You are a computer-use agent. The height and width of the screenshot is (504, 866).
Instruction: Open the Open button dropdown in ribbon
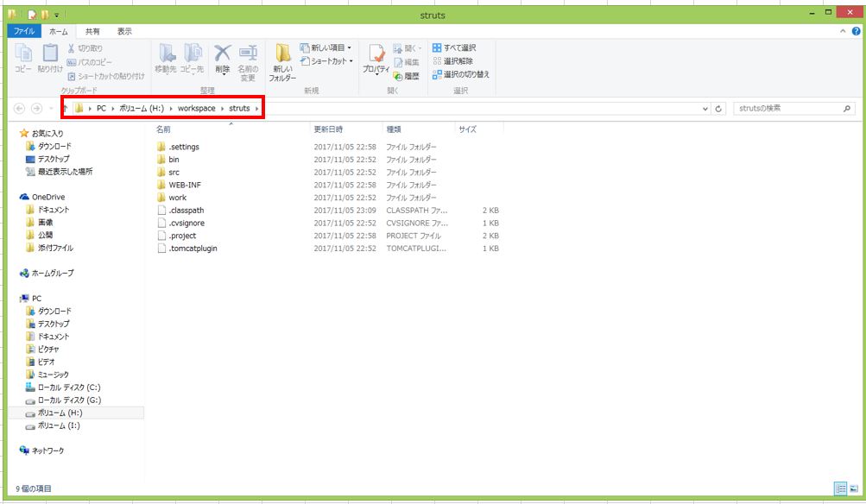click(x=408, y=48)
